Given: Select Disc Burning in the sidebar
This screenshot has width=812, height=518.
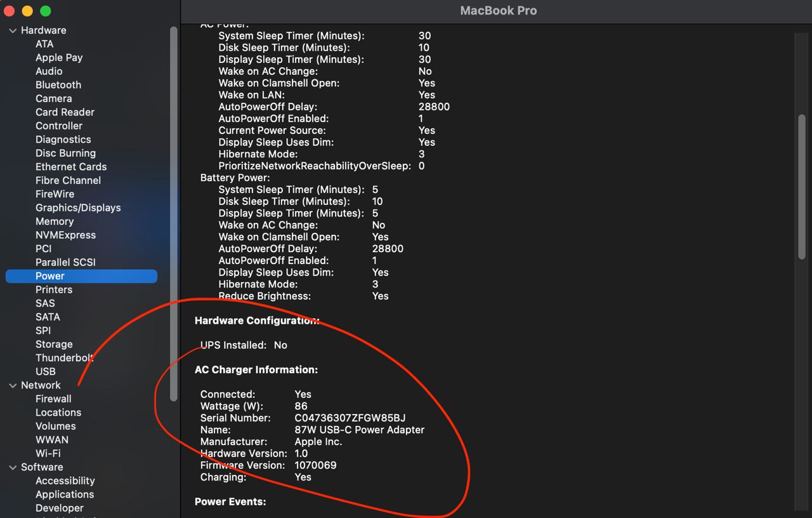Looking at the screenshot, I should click(65, 153).
